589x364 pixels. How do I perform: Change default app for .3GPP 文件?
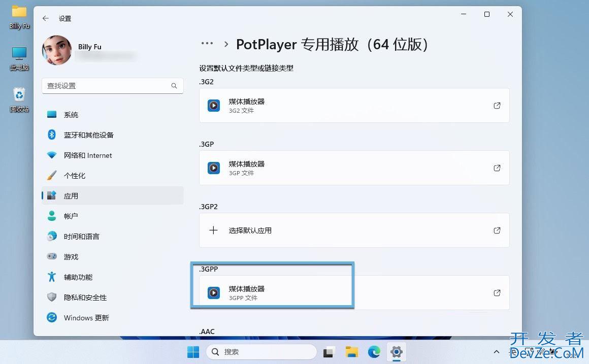point(354,292)
